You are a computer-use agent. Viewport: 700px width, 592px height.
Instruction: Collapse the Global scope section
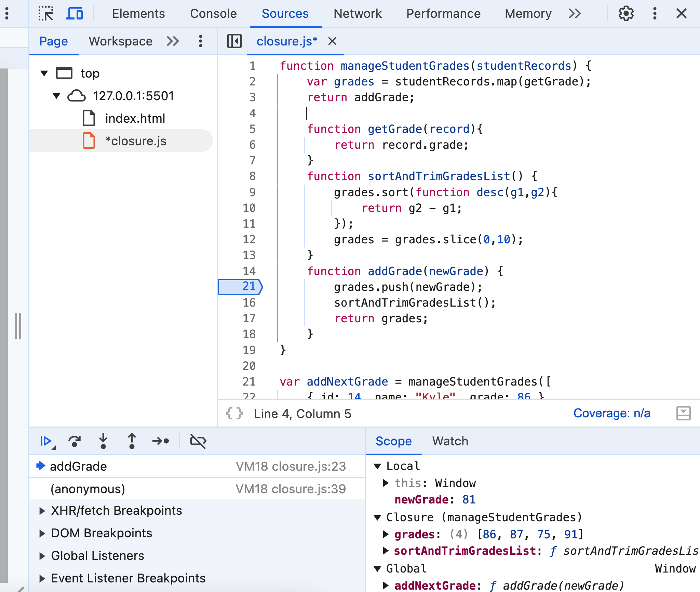(x=378, y=569)
